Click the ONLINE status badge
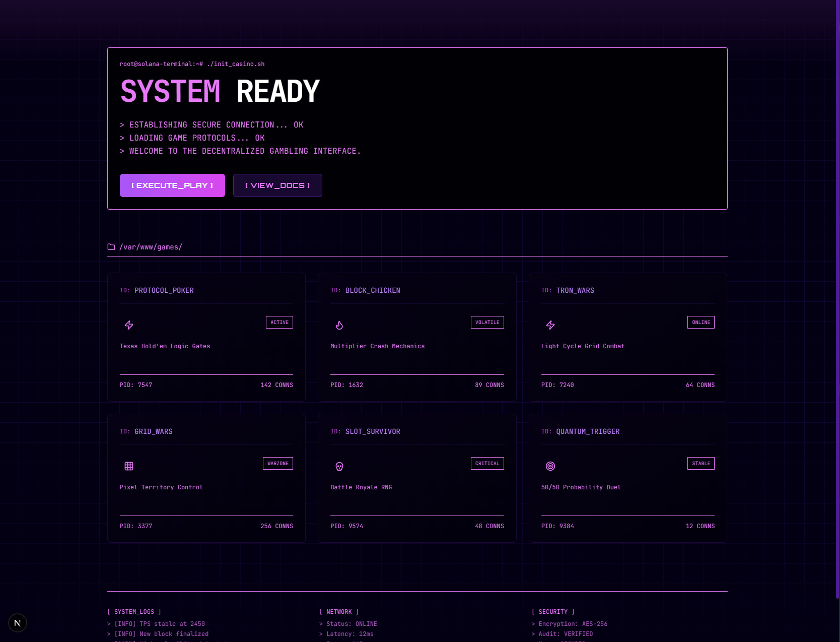Screen dimensions: 840x642 [x=701, y=323]
